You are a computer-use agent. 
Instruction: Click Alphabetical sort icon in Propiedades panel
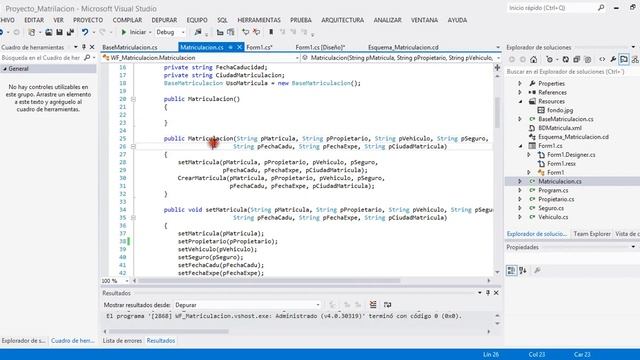pos(523,270)
